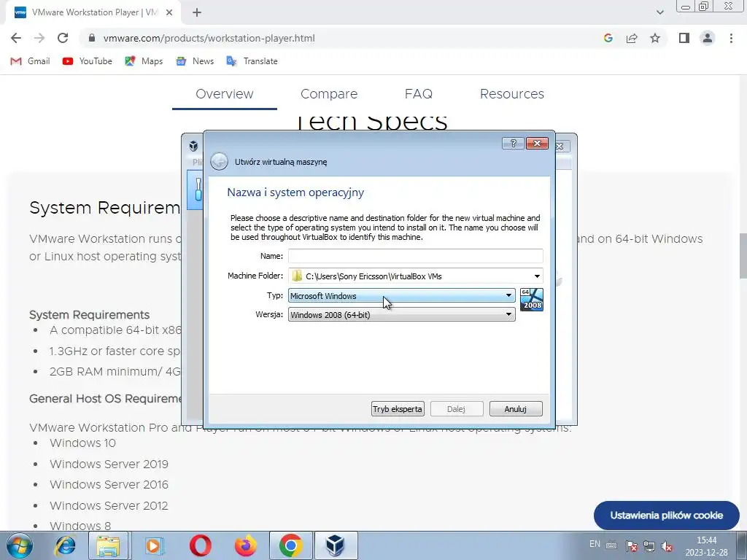
Task: Open the Wersja dropdown Windows 2008
Action: pyautogui.click(x=402, y=314)
